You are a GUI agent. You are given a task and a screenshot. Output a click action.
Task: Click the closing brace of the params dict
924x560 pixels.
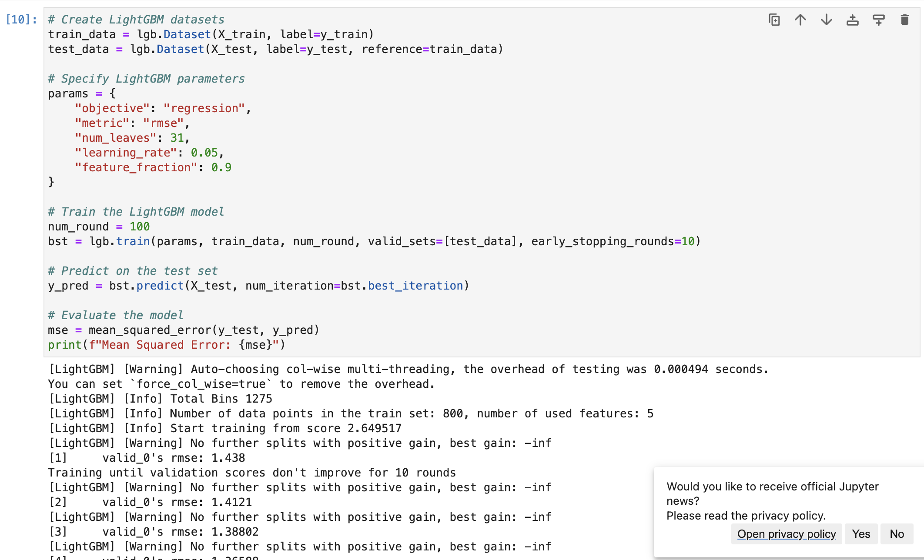(51, 182)
